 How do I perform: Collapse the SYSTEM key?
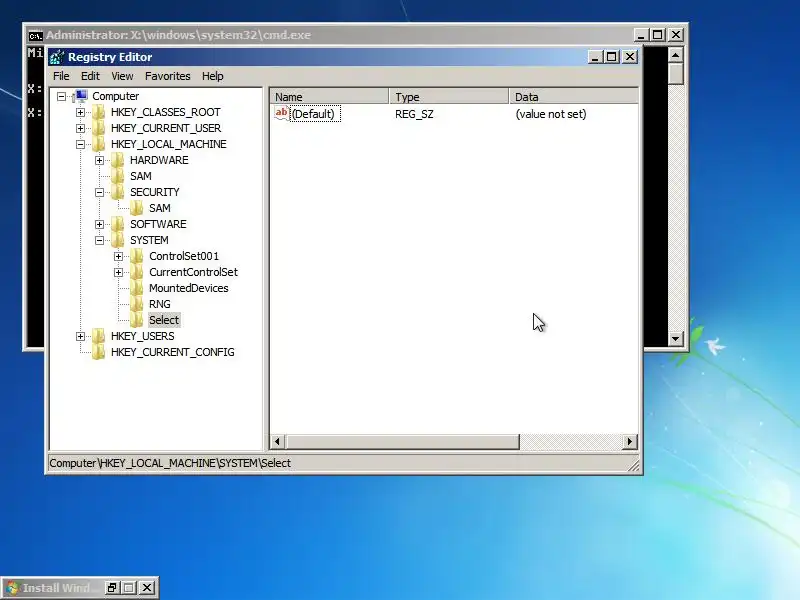99,240
